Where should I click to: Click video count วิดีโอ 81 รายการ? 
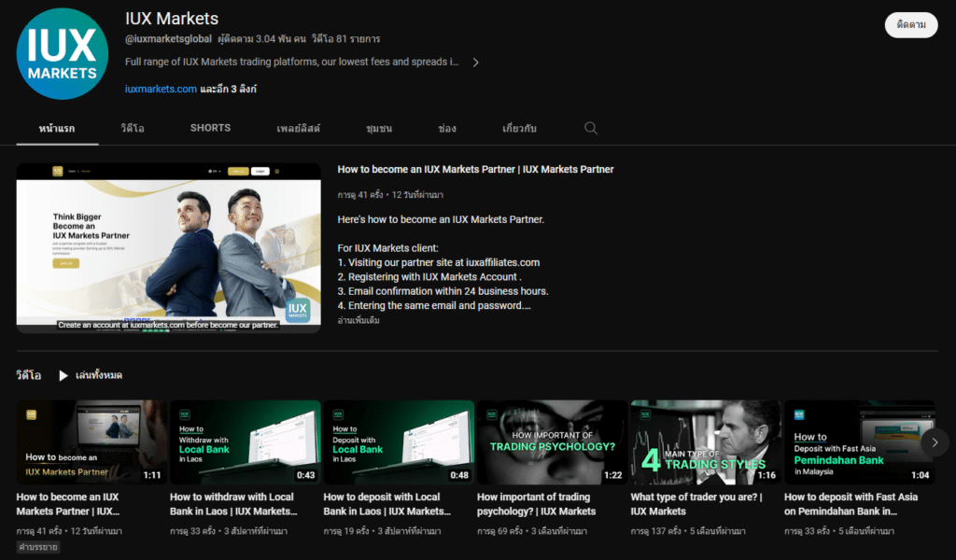(x=345, y=39)
